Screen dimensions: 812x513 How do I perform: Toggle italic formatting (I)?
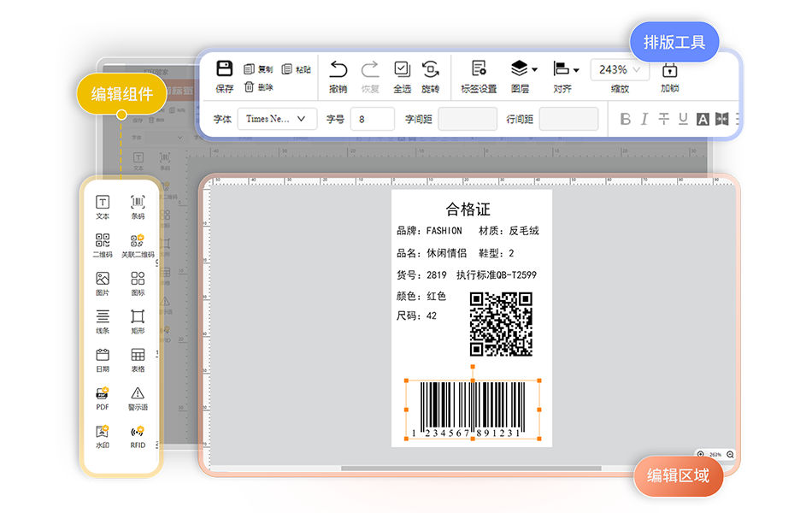(644, 119)
